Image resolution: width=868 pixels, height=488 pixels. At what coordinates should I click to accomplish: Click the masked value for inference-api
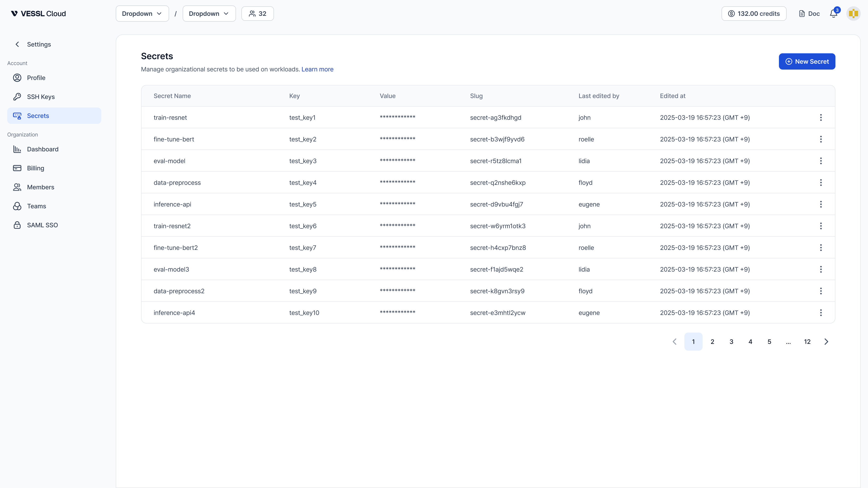click(x=397, y=204)
